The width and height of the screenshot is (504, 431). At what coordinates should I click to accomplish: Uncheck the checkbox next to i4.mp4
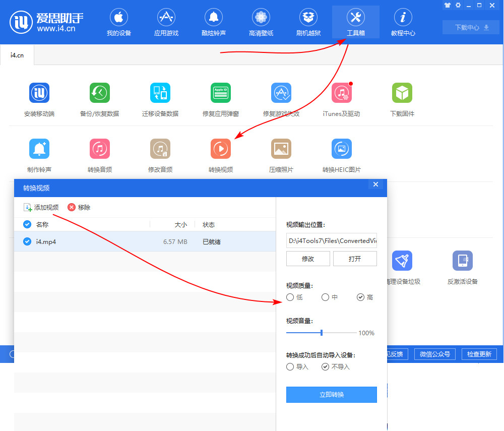pos(26,241)
